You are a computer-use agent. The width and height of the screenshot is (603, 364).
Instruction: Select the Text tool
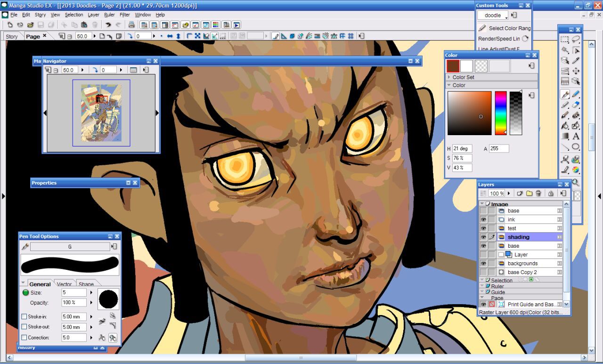[576, 136]
